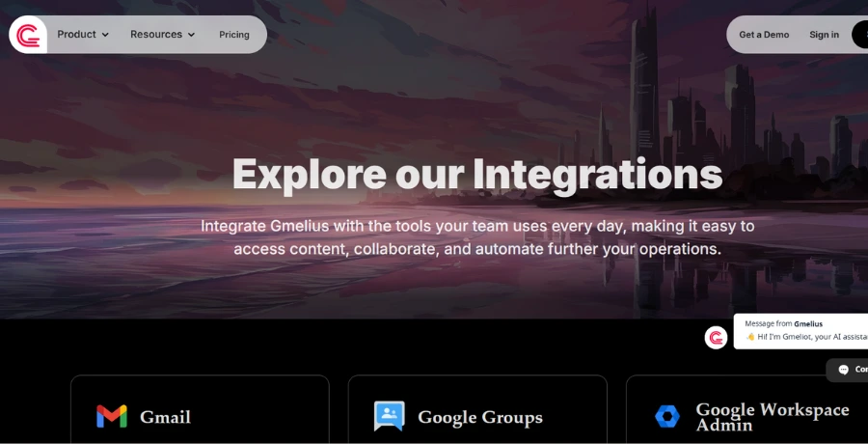
Task: Click the Google Groups icon
Action: (x=390, y=416)
